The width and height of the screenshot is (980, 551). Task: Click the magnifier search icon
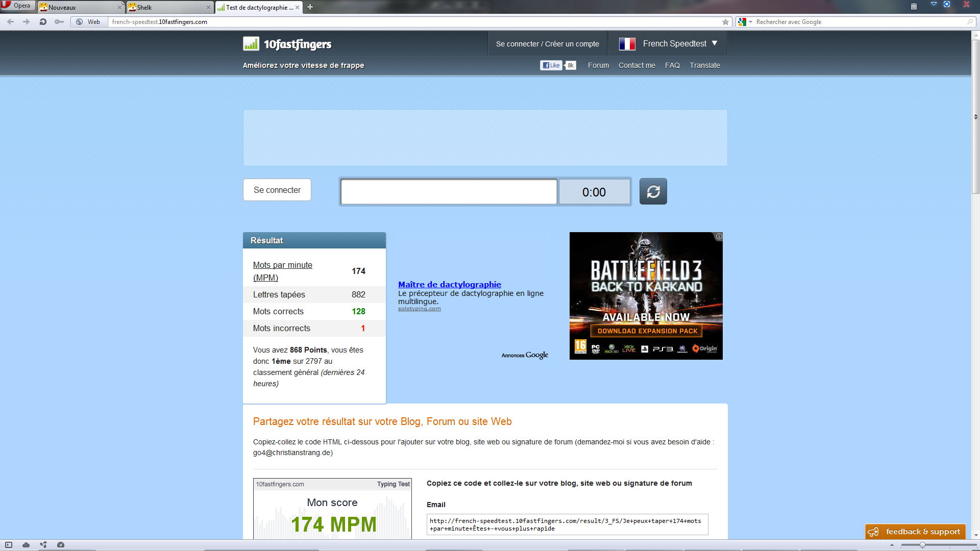pos(970,22)
